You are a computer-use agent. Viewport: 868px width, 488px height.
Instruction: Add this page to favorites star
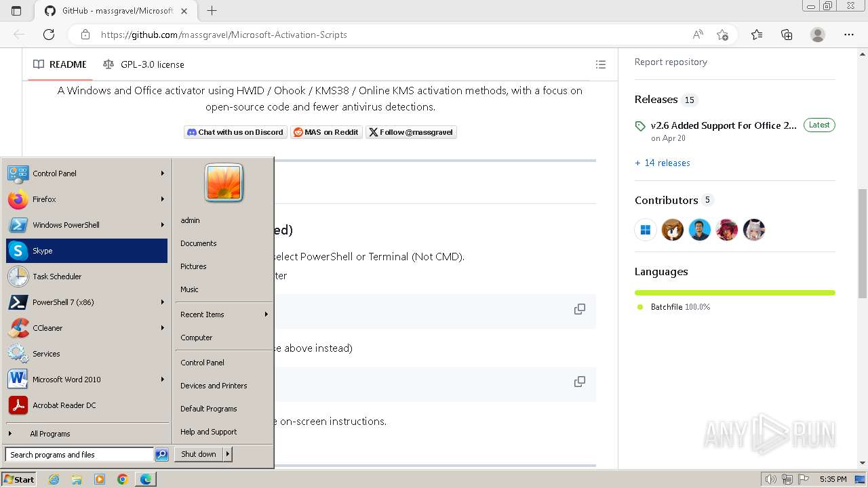(722, 35)
